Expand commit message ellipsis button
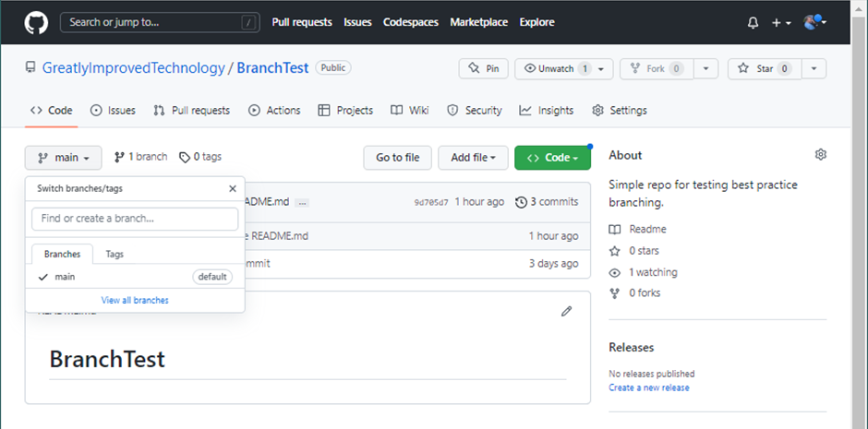Screen dimensions: 868x429 click(x=302, y=203)
